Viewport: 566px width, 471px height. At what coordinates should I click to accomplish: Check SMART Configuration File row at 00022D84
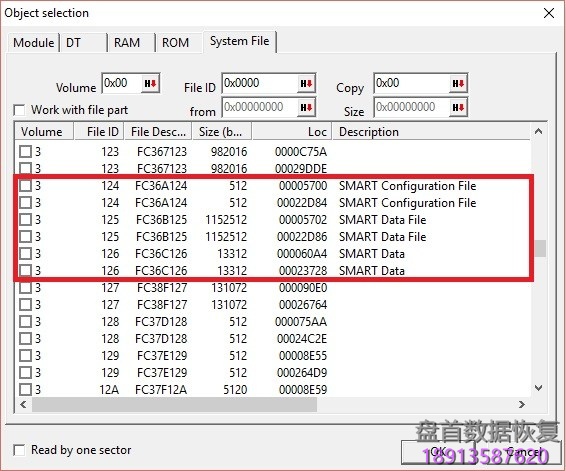25,202
